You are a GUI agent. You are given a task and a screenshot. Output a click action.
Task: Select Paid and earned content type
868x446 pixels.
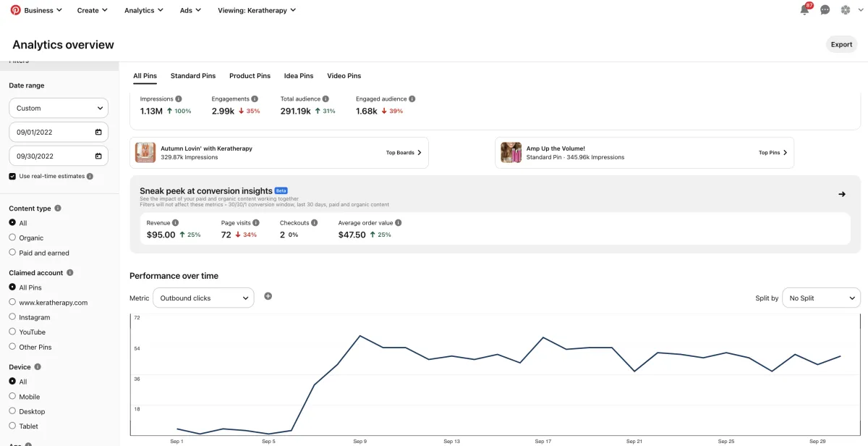[x=12, y=253]
